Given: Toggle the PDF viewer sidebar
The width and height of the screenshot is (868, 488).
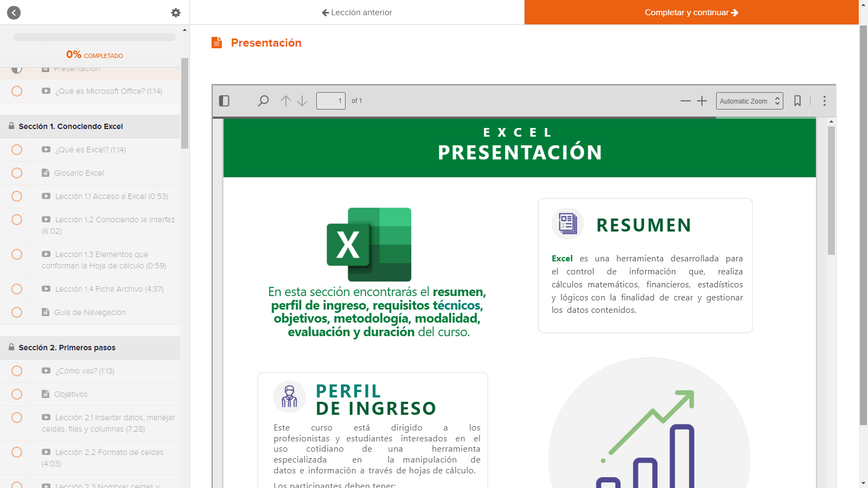Looking at the screenshot, I should pos(224,101).
